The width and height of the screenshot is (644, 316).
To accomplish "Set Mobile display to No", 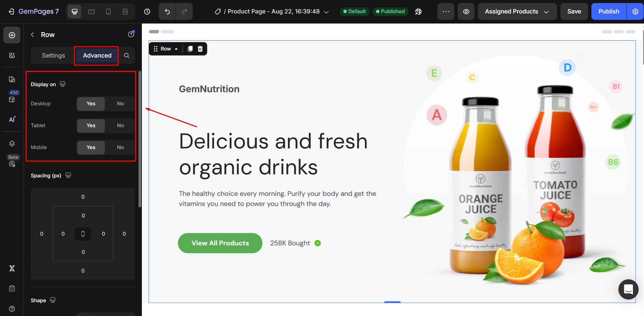I will 120,147.
